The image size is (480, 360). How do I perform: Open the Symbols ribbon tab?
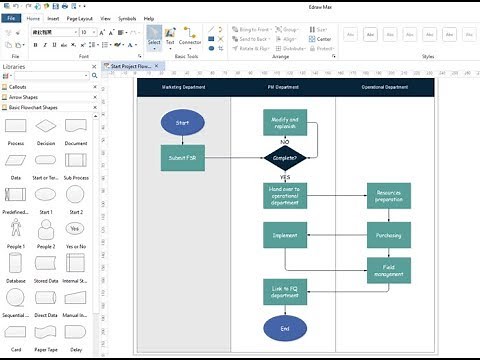[x=127, y=19]
